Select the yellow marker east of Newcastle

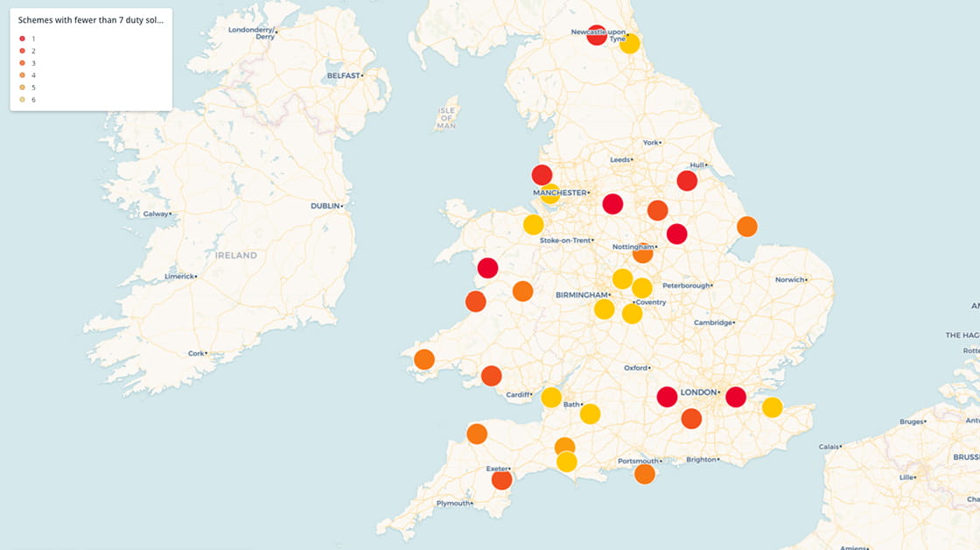(629, 44)
